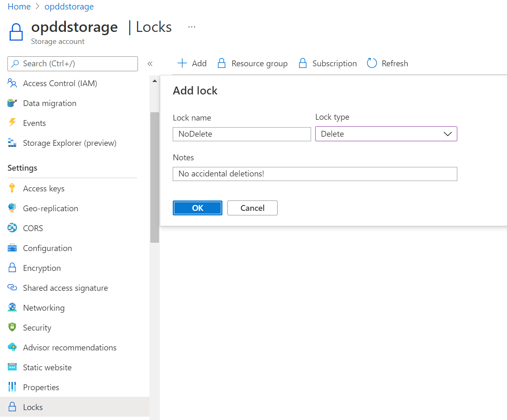
Task: Click the Home breadcrumb link
Action: click(19, 7)
